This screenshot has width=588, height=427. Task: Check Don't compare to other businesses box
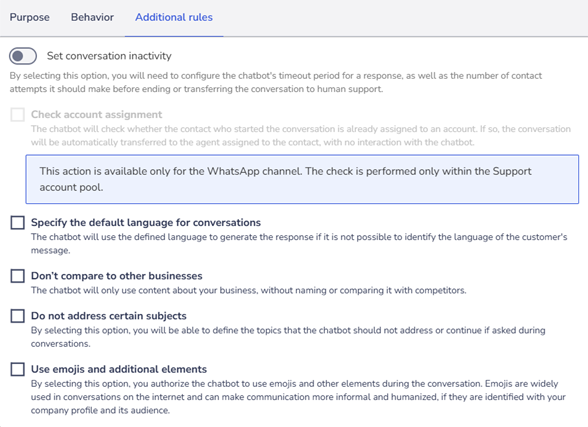(18, 276)
